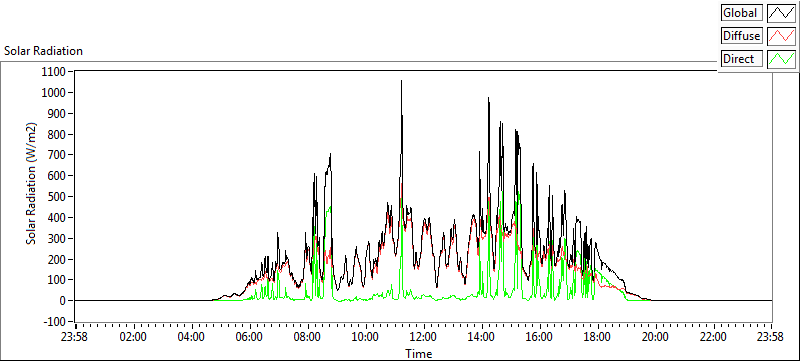The height and width of the screenshot is (361, 800).
Task: Click the Diffuse plot legend label
Action: click(x=742, y=36)
